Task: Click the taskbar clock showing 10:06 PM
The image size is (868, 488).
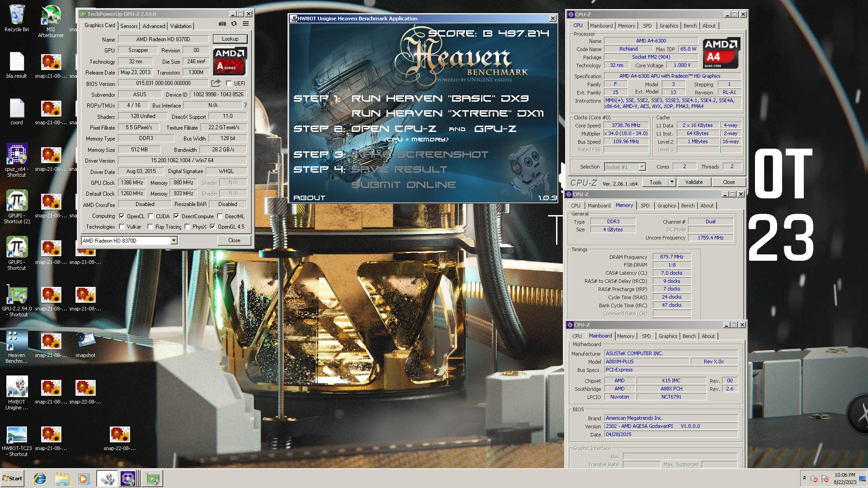Action: (x=844, y=479)
